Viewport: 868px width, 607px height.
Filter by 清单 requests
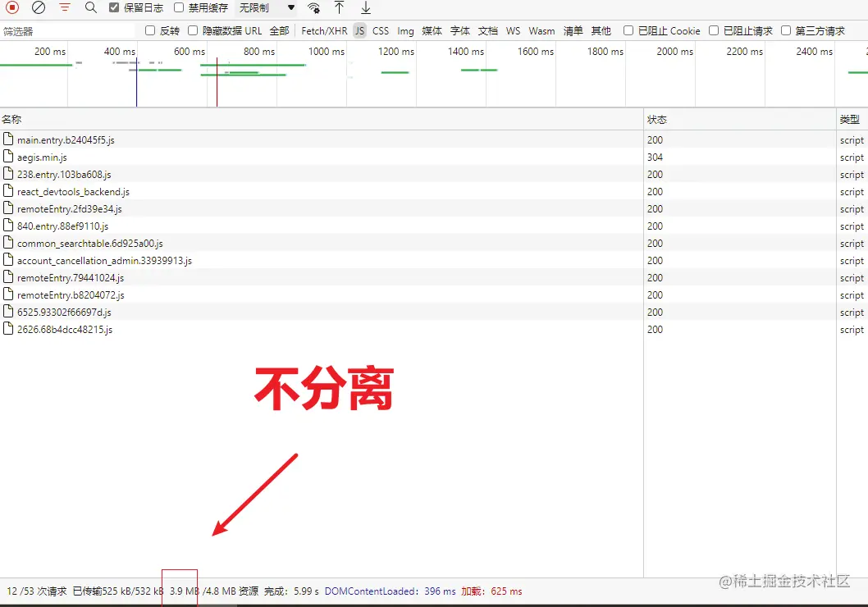573,31
